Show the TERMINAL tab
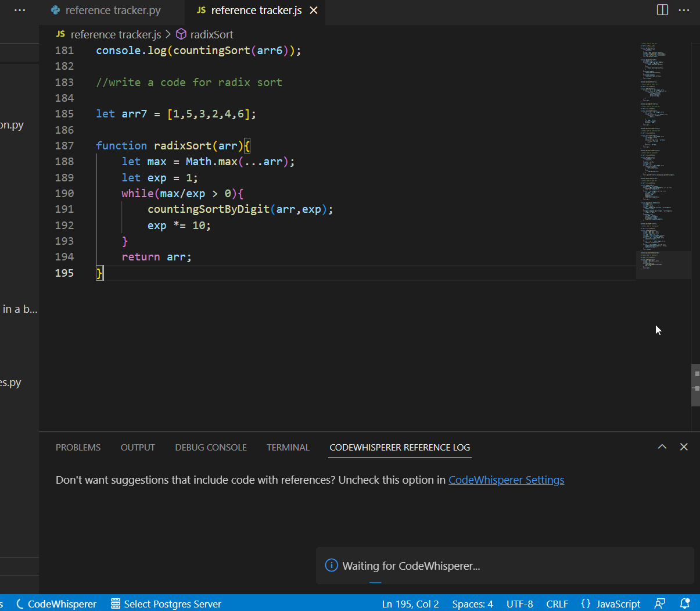The height and width of the screenshot is (611, 700). (x=288, y=447)
